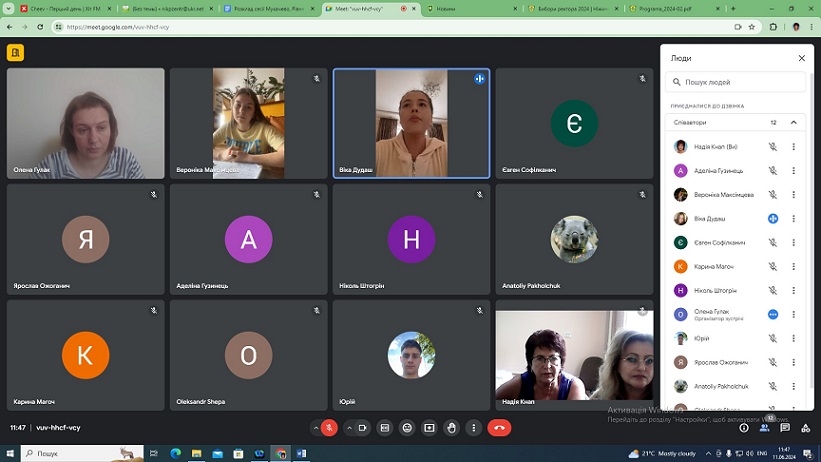Open options menu for Ярослав Ожоганич
This screenshot has height=462, width=821.
(x=793, y=362)
